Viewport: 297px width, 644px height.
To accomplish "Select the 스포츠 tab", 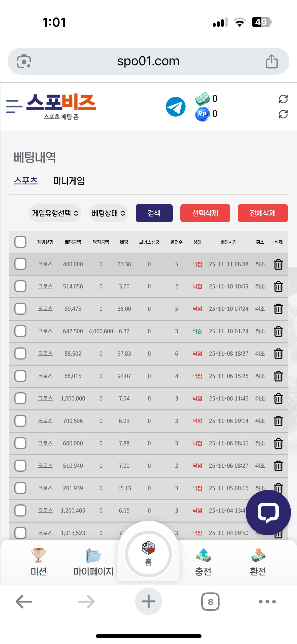I will pos(26,181).
